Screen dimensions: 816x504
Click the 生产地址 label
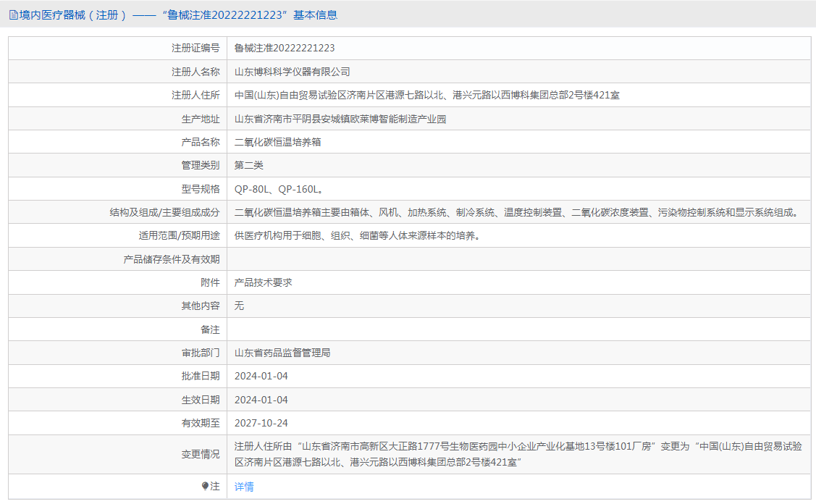coord(201,119)
